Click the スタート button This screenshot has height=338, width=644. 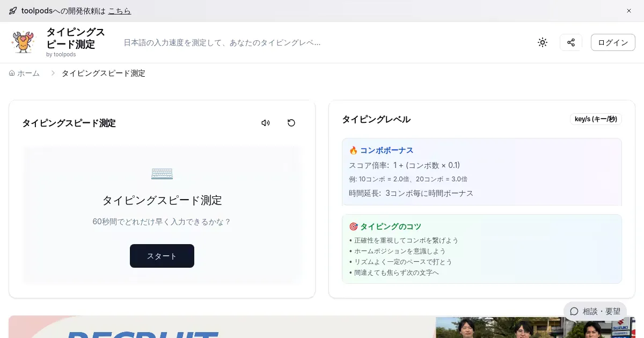pos(162,256)
